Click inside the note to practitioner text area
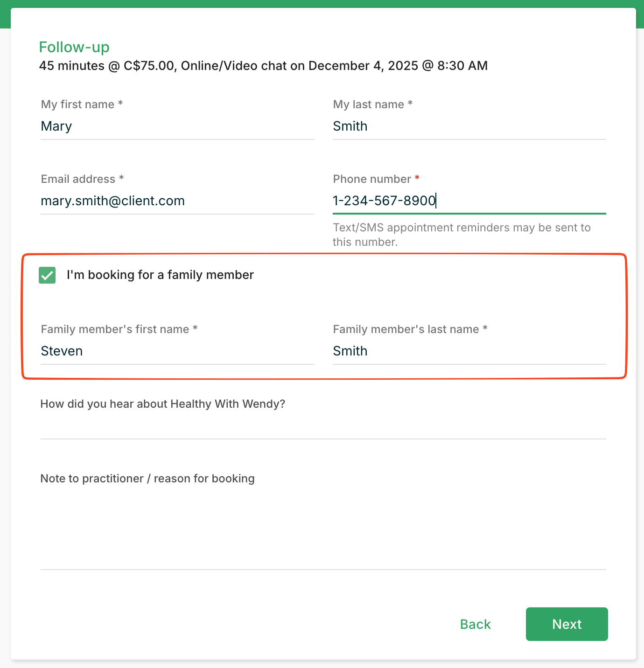The width and height of the screenshot is (644, 668). click(x=323, y=527)
